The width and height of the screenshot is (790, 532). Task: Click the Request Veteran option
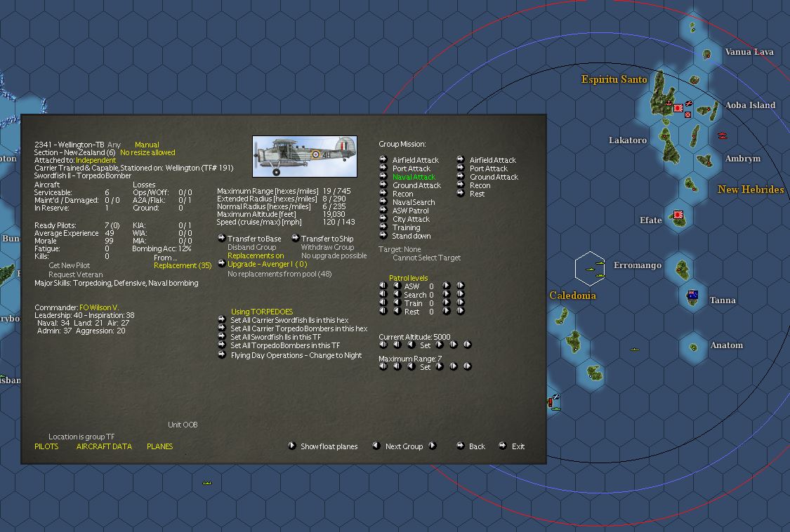(76, 274)
